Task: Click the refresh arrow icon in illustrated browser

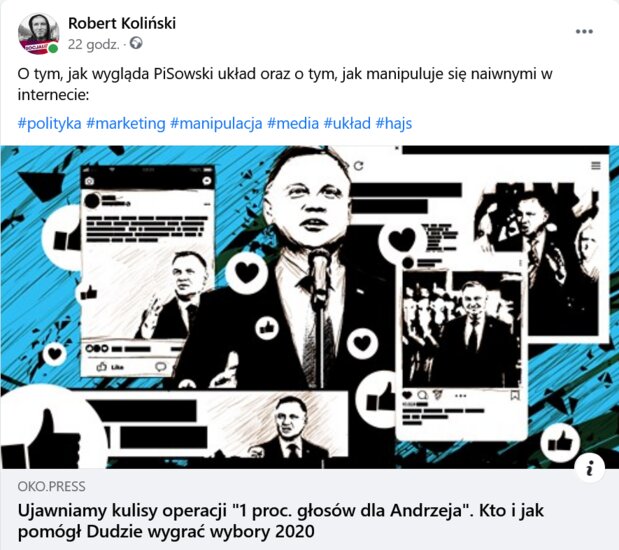Action: pos(358,166)
